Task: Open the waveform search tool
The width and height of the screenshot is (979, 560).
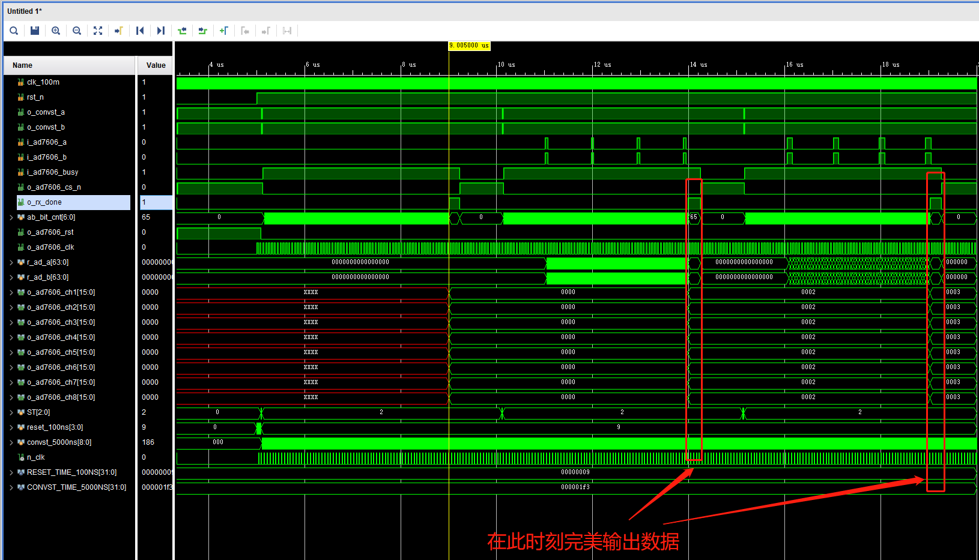Action: tap(14, 31)
